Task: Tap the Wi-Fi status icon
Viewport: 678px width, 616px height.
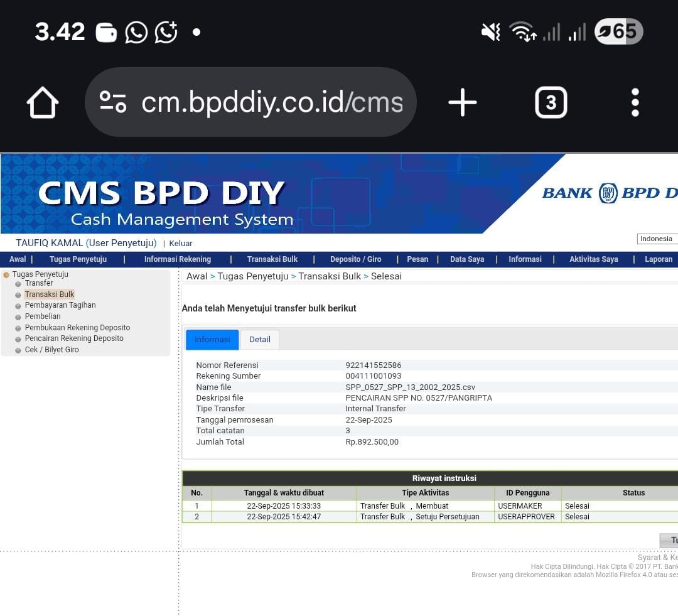Action: point(523,31)
